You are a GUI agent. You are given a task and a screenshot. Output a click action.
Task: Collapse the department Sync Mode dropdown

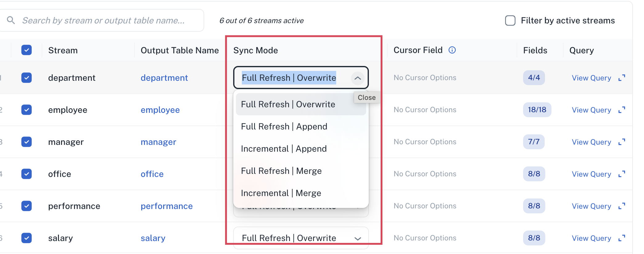tap(358, 78)
